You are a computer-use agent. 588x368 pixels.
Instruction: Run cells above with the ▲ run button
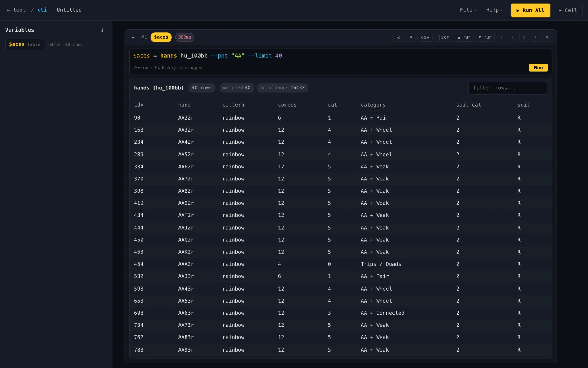point(464,37)
